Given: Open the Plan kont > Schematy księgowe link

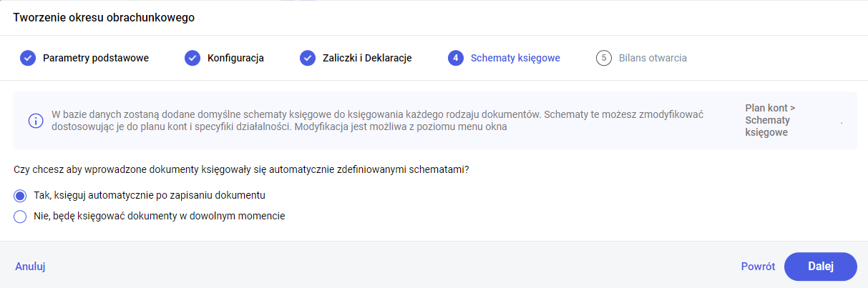Looking at the screenshot, I should 770,120.
